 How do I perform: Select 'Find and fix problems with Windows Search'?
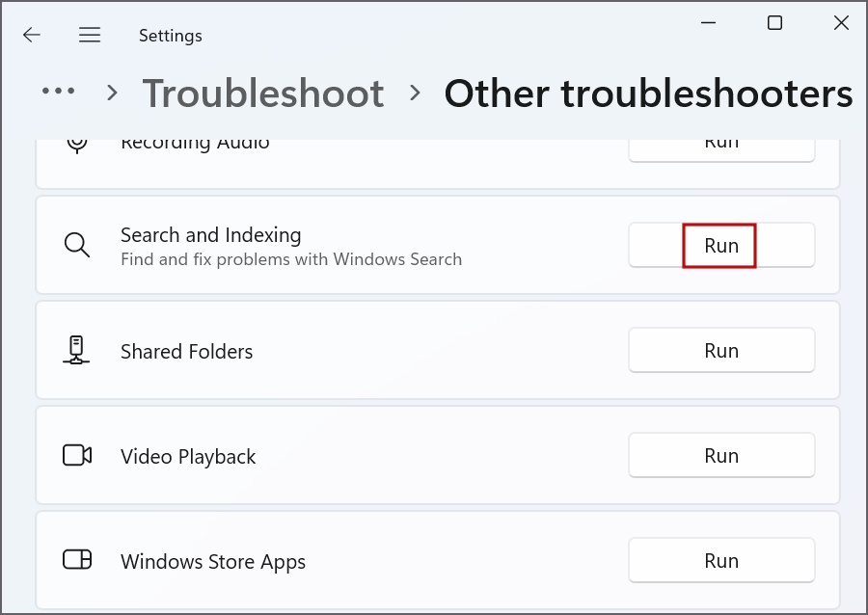pyautogui.click(x=291, y=259)
